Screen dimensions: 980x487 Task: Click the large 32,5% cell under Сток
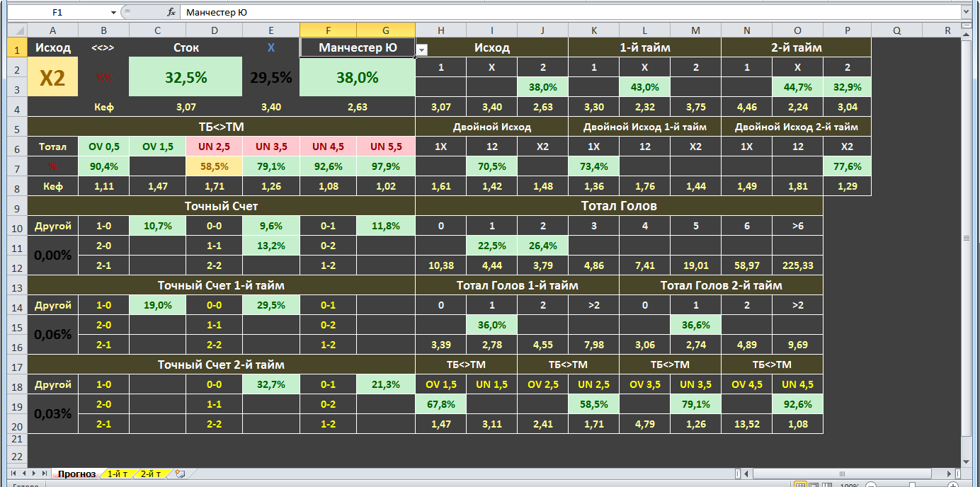186,77
